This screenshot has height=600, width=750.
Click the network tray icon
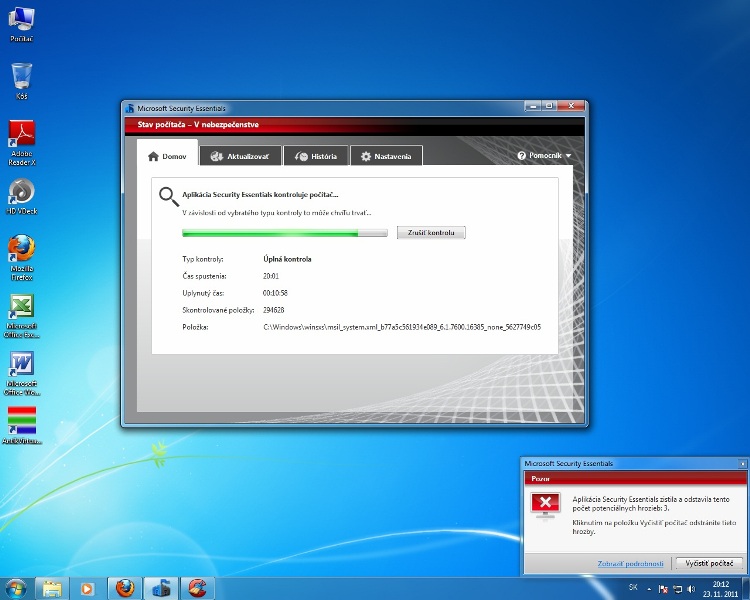(x=677, y=589)
